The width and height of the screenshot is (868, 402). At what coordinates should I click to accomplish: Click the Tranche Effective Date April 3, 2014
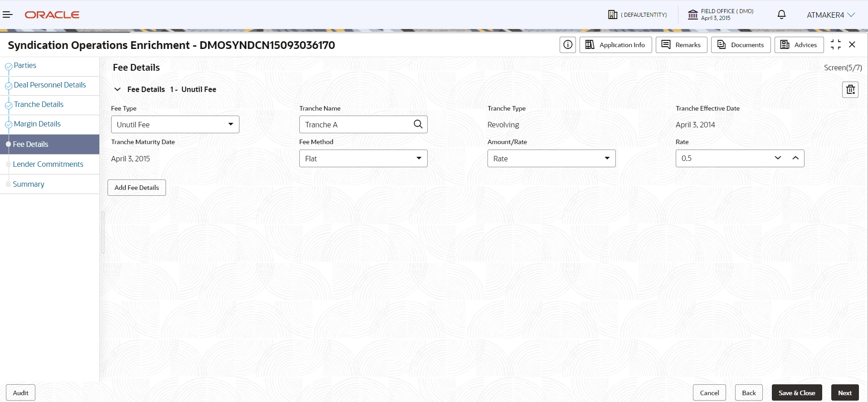pos(695,125)
